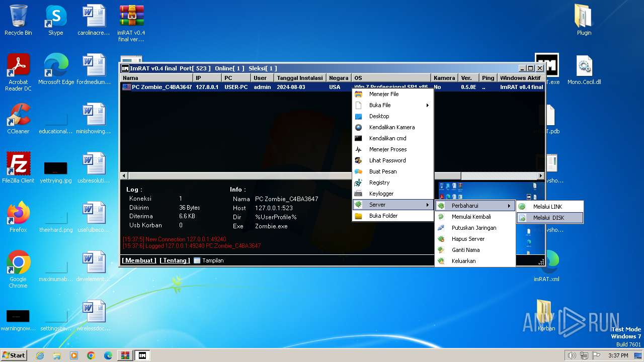Click Melalui LINK globe icon
644x362 pixels.
pos(522,207)
